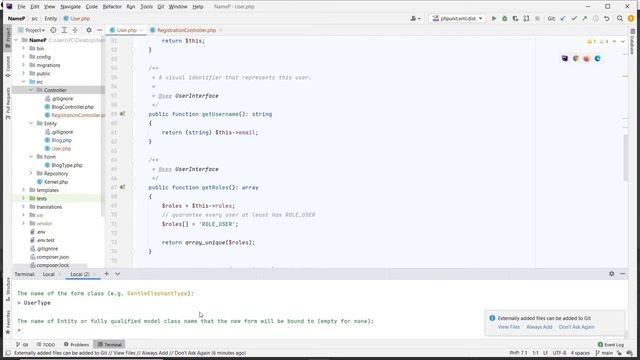640x360 pixels.
Task: Select composer.json in the project tree
Action: point(52,257)
